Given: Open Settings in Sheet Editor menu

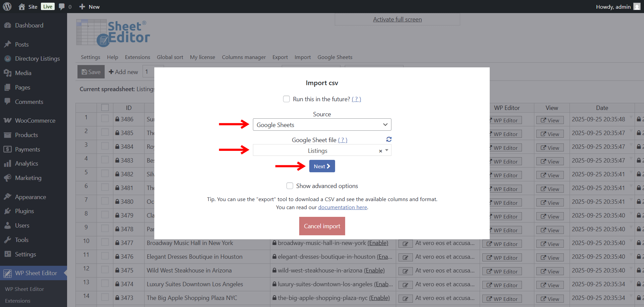Looking at the screenshot, I should tap(91, 57).
